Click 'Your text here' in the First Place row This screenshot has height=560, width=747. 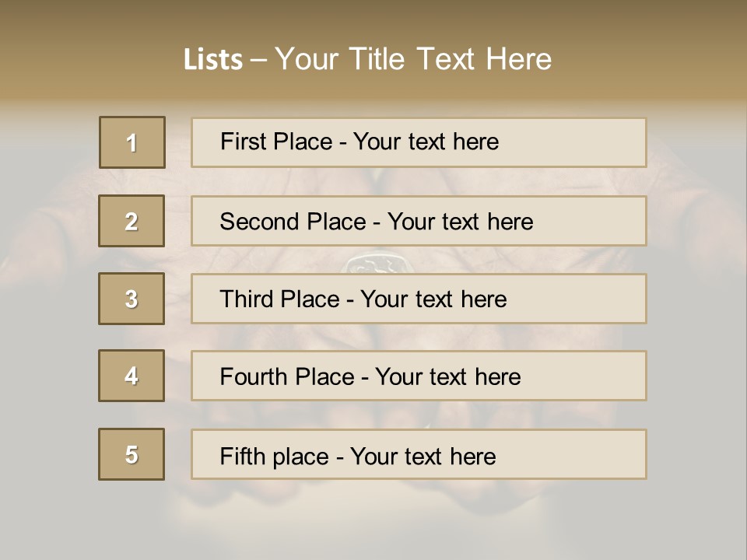click(426, 142)
